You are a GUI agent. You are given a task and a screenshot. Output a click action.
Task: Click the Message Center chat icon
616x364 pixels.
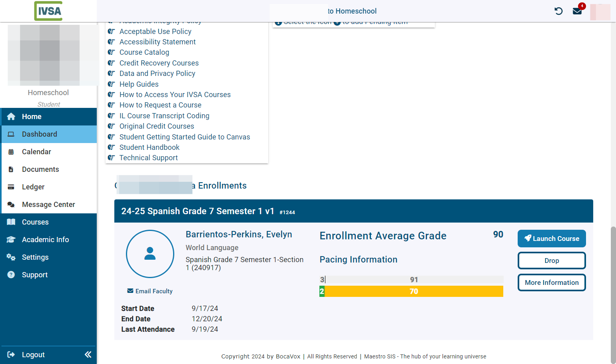click(11, 205)
